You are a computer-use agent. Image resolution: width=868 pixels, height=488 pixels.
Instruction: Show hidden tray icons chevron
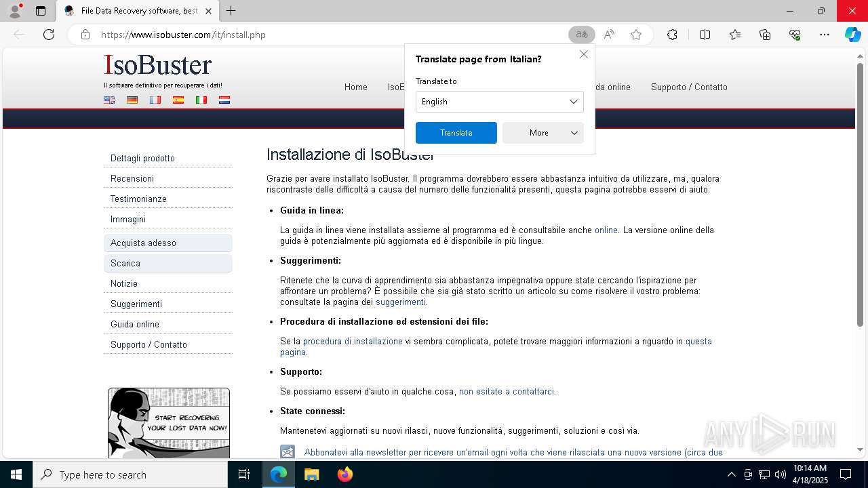pyautogui.click(x=731, y=474)
